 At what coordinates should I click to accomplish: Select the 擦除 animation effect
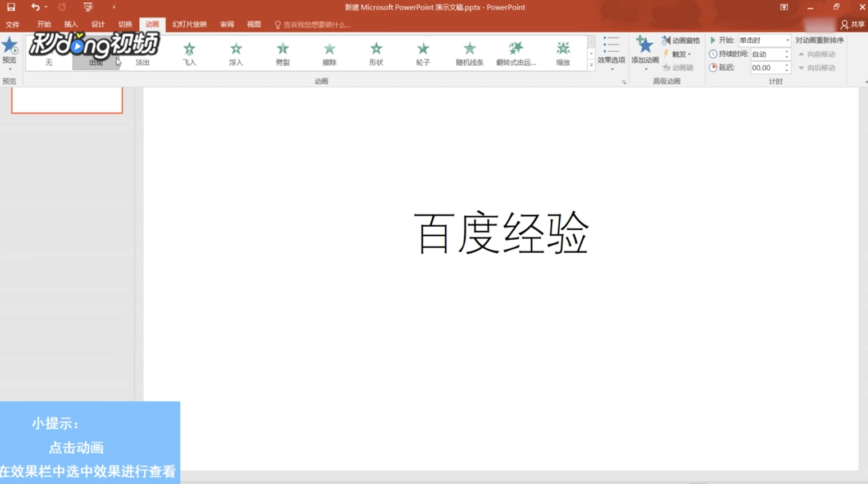330,53
